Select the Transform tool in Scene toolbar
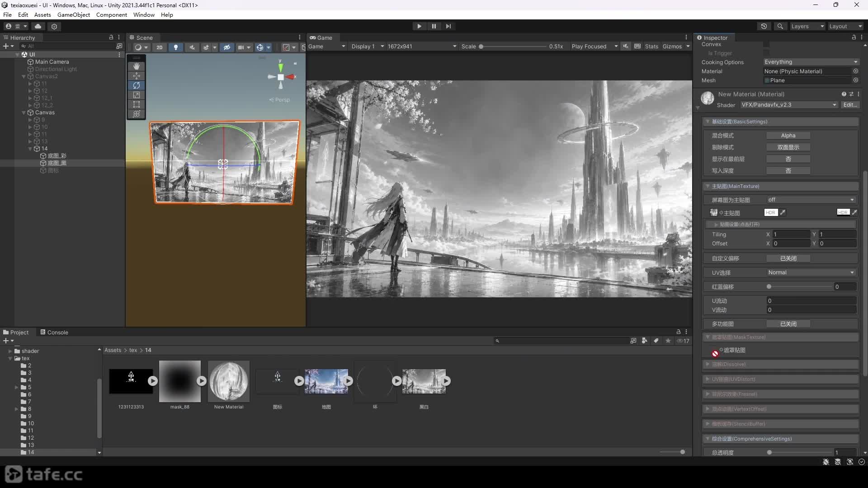The height and width of the screenshot is (488, 868). click(137, 114)
